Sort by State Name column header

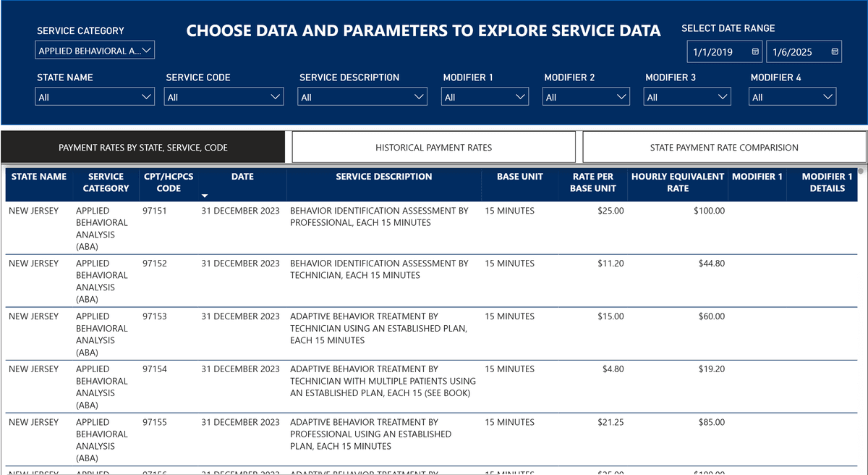pyautogui.click(x=38, y=177)
